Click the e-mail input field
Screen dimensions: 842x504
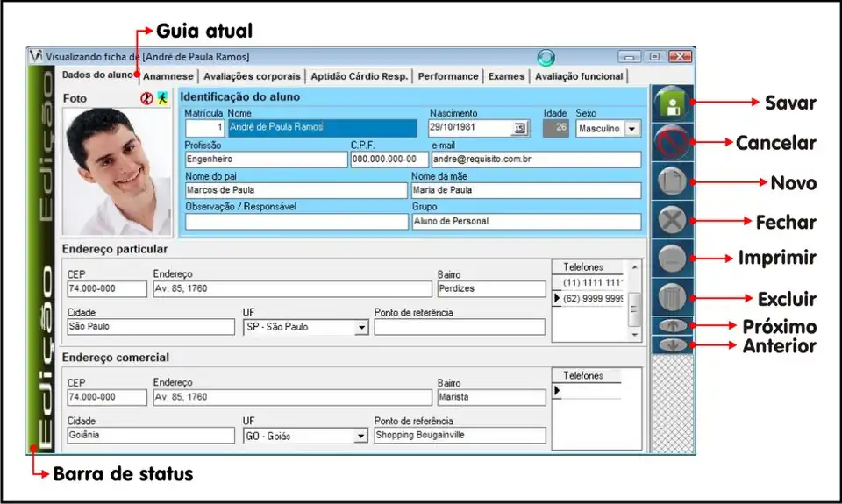tap(537, 160)
